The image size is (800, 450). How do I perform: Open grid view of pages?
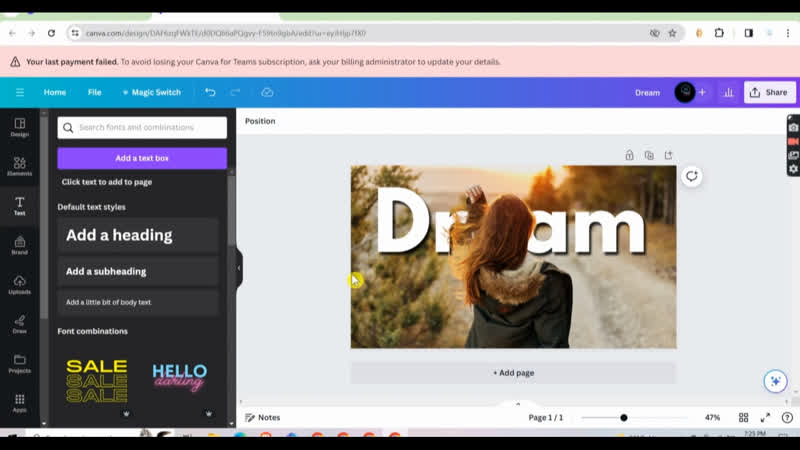point(743,417)
